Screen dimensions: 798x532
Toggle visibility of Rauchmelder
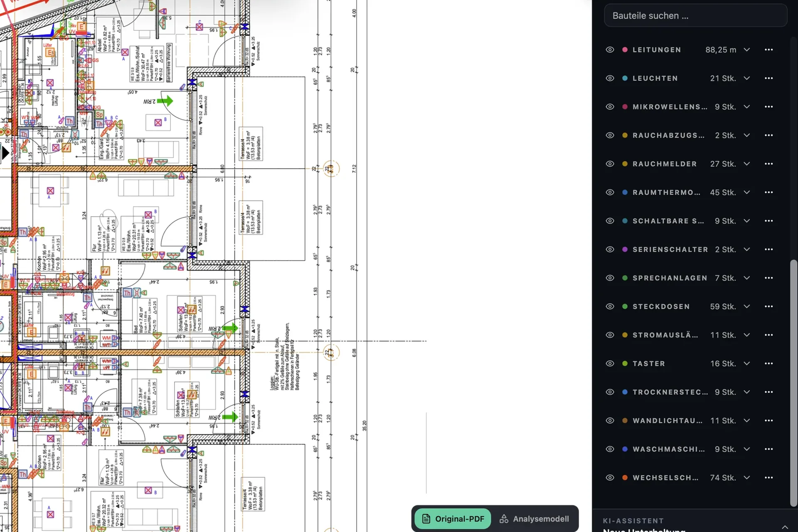pyautogui.click(x=610, y=164)
